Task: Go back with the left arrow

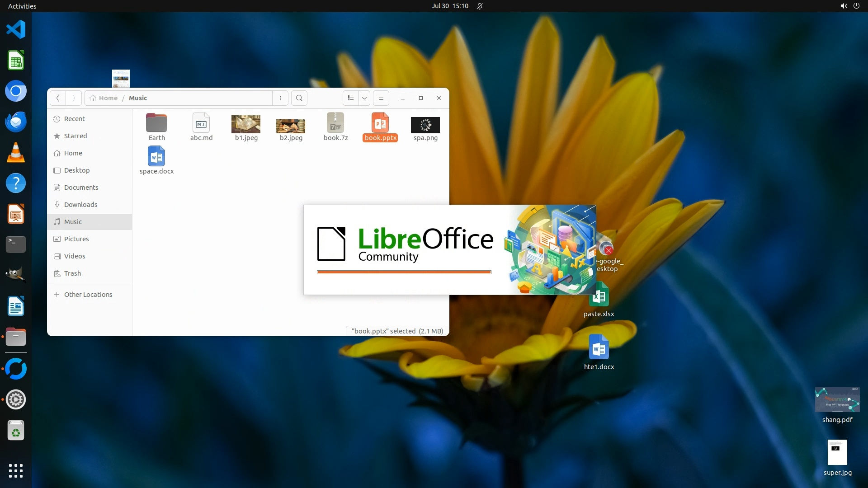Action: 58,98
